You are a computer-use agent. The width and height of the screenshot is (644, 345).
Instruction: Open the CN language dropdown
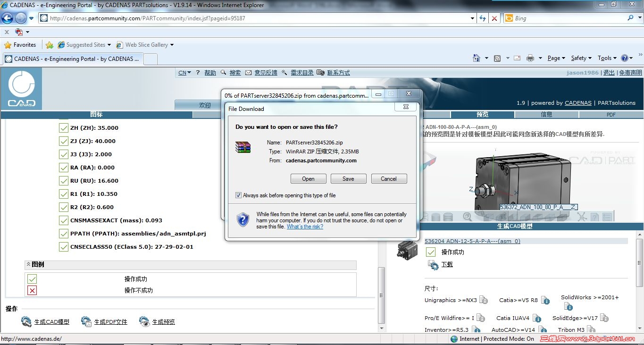pyautogui.click(x=184, y=73)
